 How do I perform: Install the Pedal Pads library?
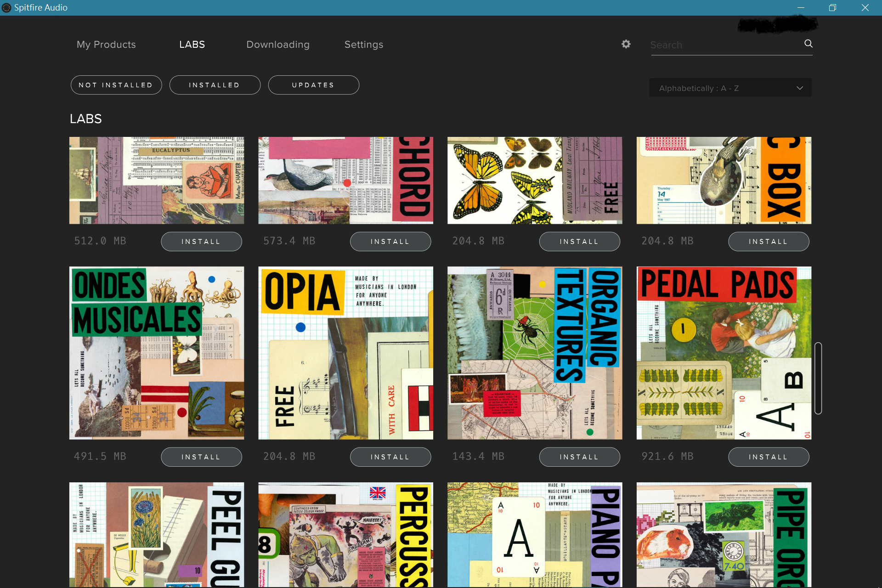768,457
